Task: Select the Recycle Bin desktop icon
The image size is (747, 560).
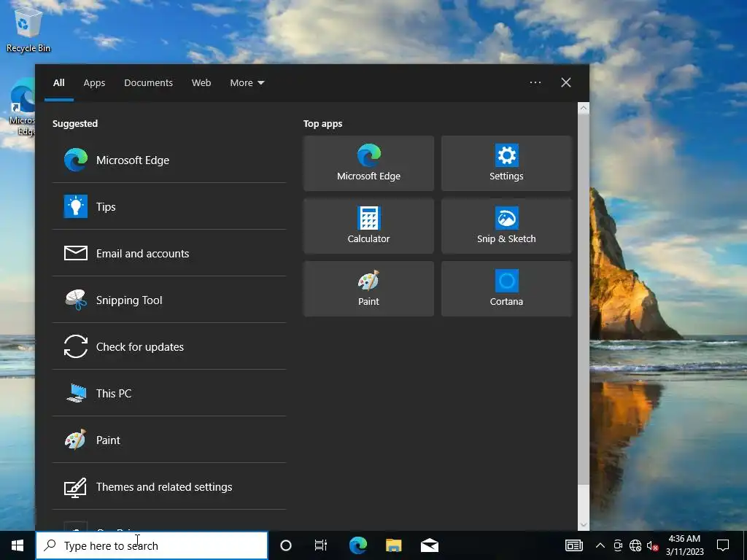Action: click(28, 31)
